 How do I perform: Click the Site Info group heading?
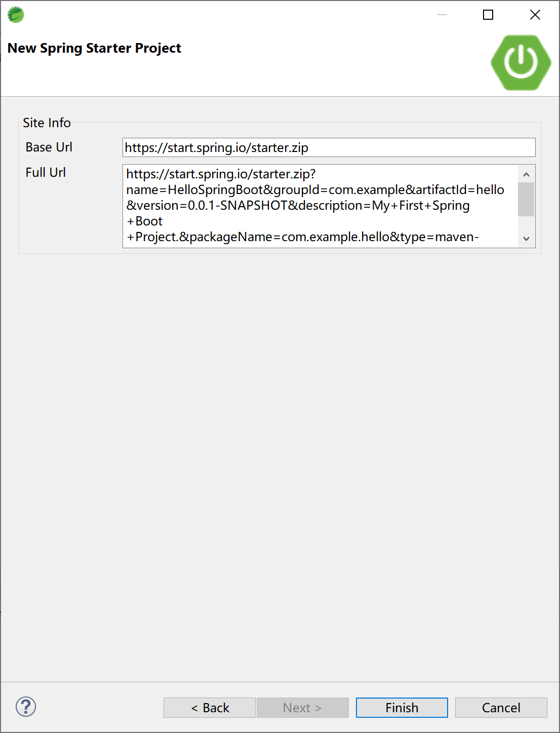[x=47, y=123]
